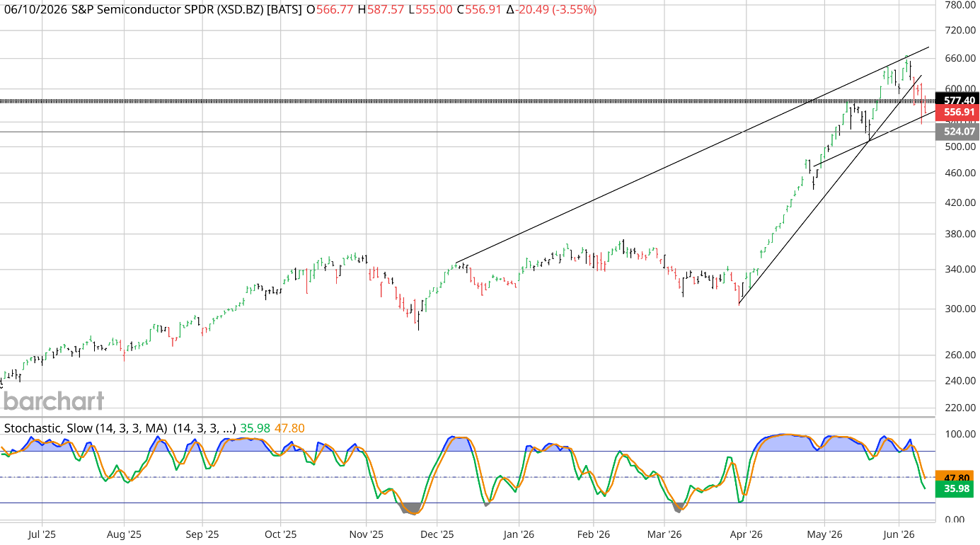Image resolution: width=980 pixels, height=545 pixels.
Task: Click the Nov '25 date axis label
Action: click(x=367, y=534)
